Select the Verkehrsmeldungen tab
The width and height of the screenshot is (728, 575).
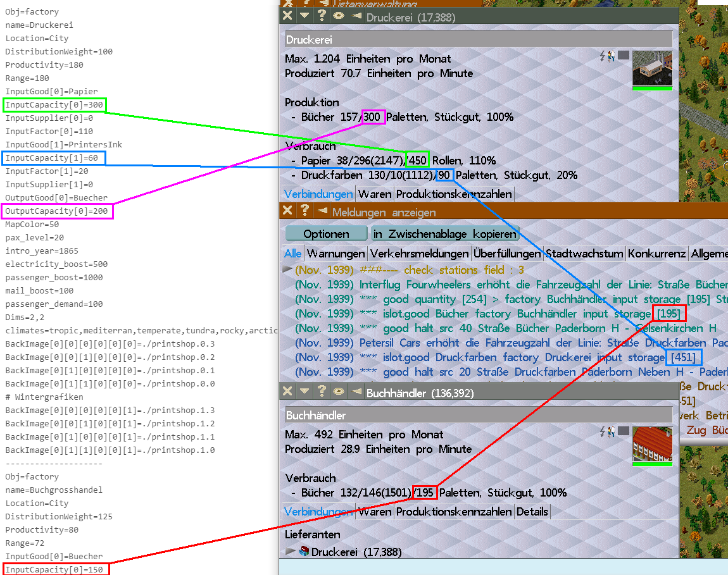click(420, 254)
